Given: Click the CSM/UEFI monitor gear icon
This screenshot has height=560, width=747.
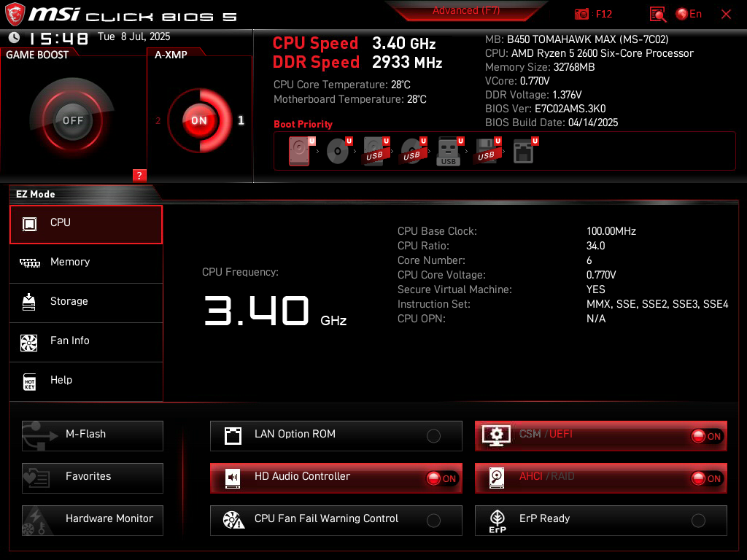Looking at the screenshot, I should tap(496, 435).
